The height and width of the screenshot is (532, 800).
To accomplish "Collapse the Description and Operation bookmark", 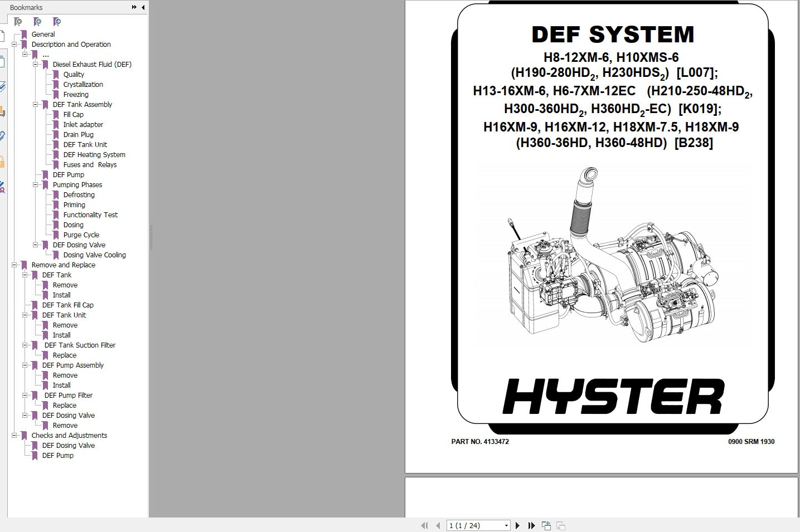I will point(15,44).
